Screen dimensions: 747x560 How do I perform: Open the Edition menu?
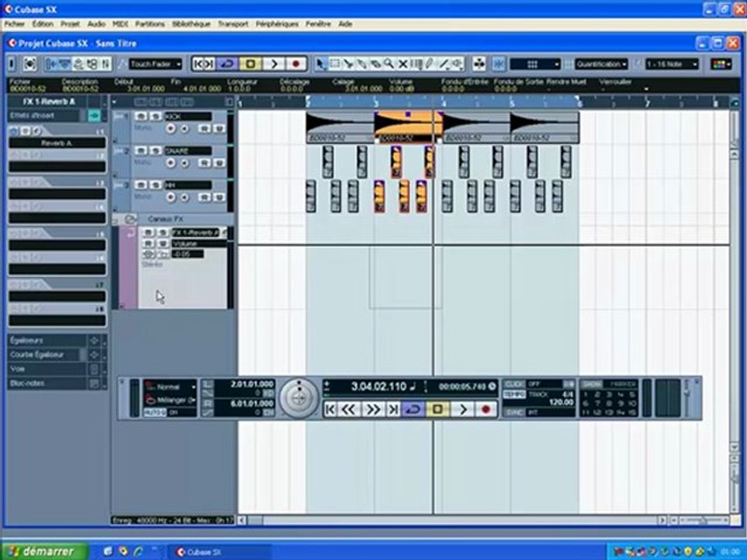43,24
